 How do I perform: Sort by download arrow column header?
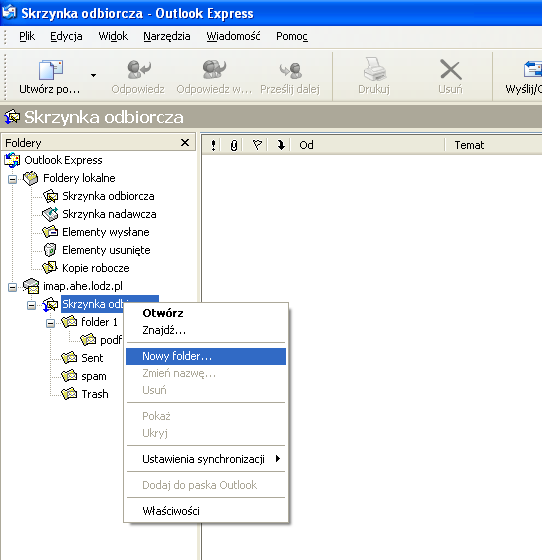(x=281, y=145)
